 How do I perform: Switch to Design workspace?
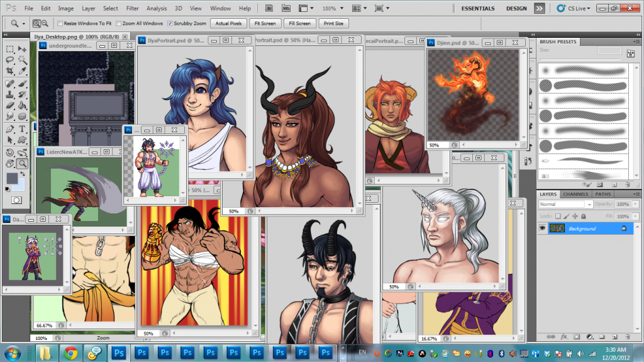[x=516, y=8]
